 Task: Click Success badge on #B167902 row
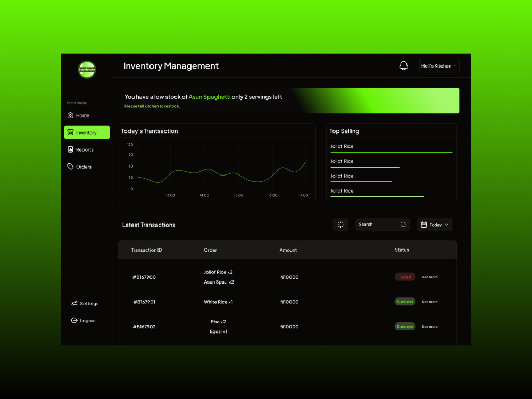coord(405,327)
